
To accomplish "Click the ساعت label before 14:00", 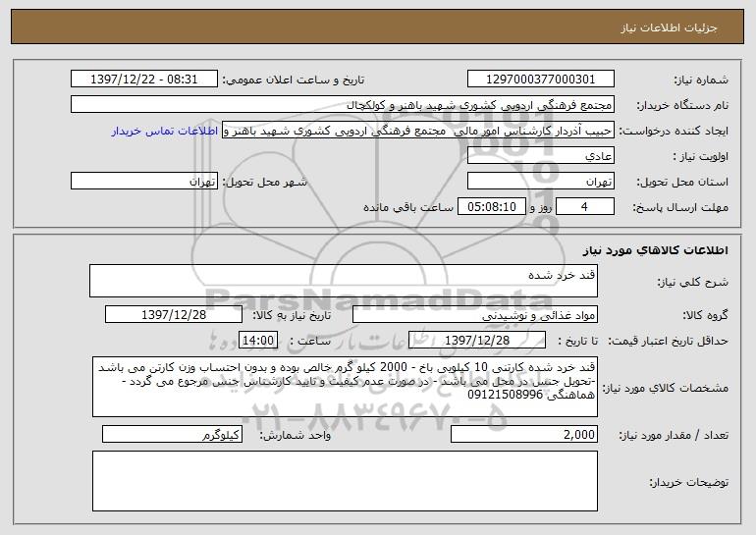I will click(310, 341).
